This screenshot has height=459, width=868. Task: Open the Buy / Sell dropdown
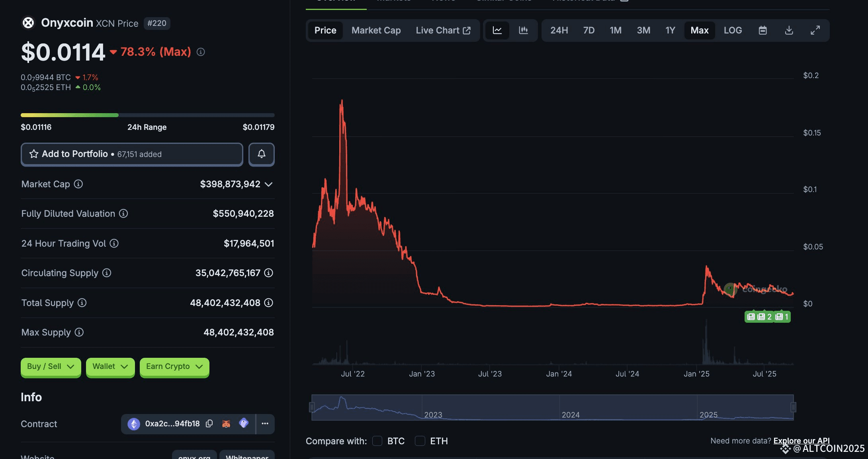tap(51, 367)
